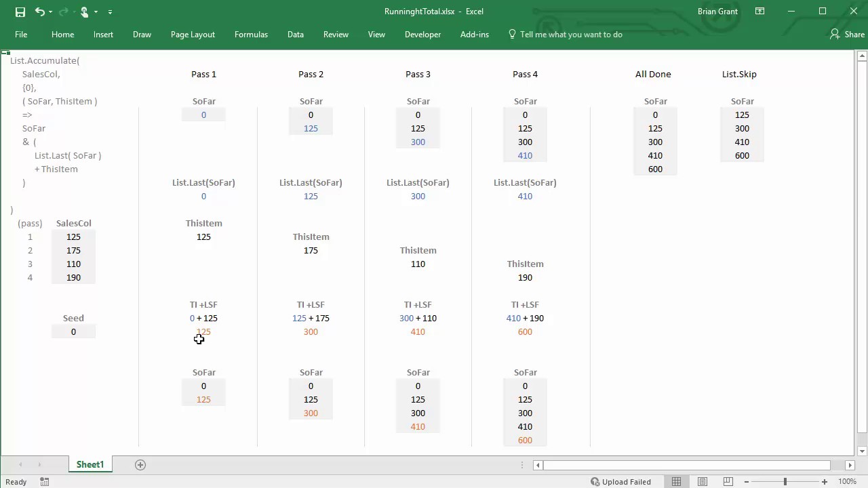Open the Formulas tab
Screen dimensions: 868x488
251,35
